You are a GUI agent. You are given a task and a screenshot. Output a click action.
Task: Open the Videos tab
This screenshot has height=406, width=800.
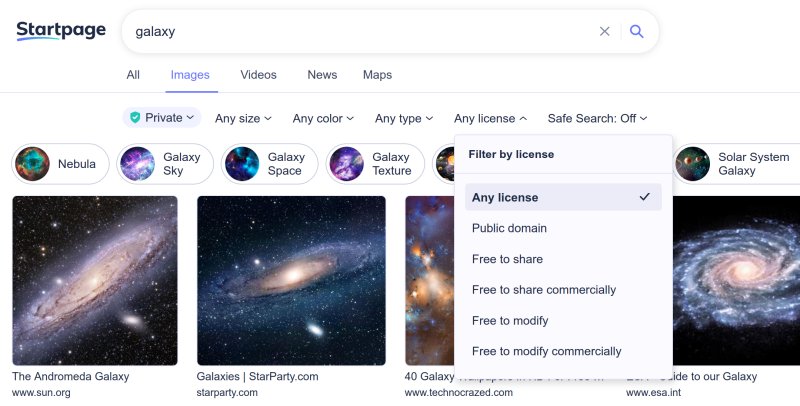(258, 75)
